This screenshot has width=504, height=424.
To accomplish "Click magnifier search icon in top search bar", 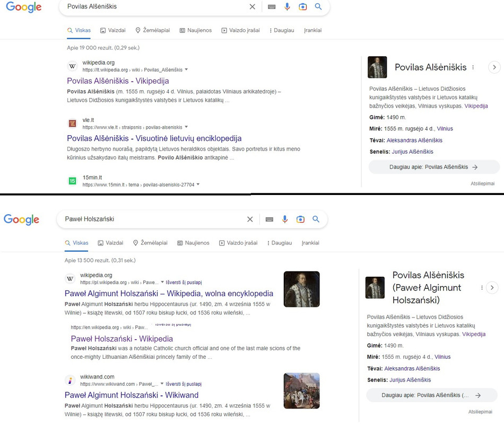I will [x=318, y=6].
